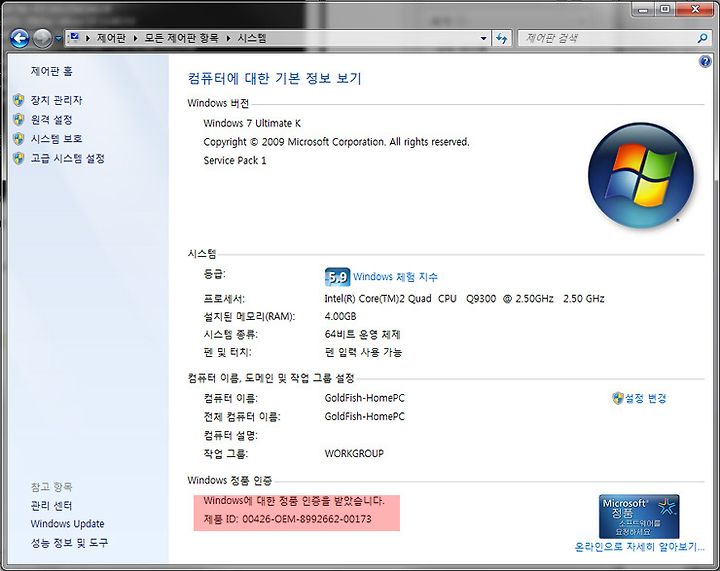
Task: Expand the arrow after 모든 제어판 항목
Action: click(228, 39)
